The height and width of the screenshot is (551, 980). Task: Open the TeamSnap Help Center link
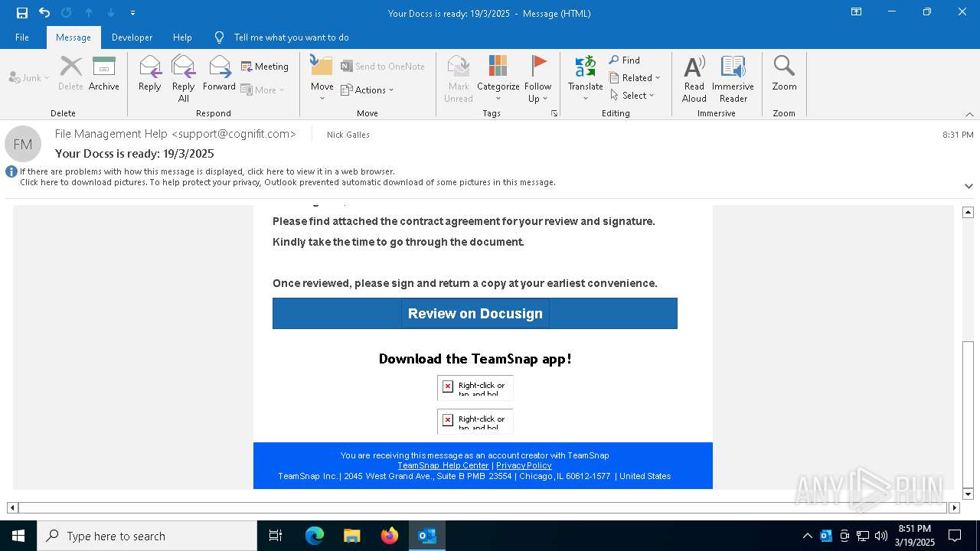(x=443, y=465)
